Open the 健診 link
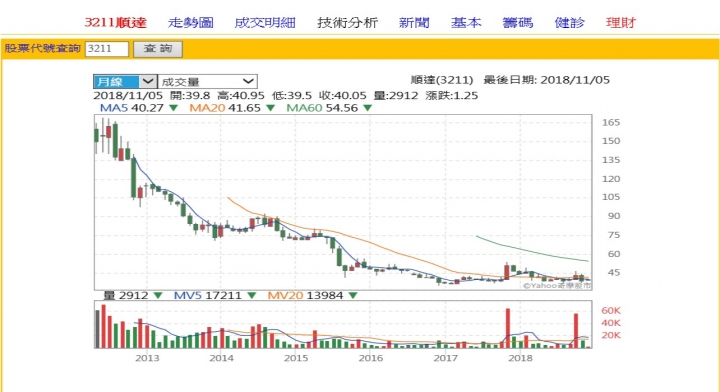The height and width of the screenshot is (392, 720). tap(569, 22)
